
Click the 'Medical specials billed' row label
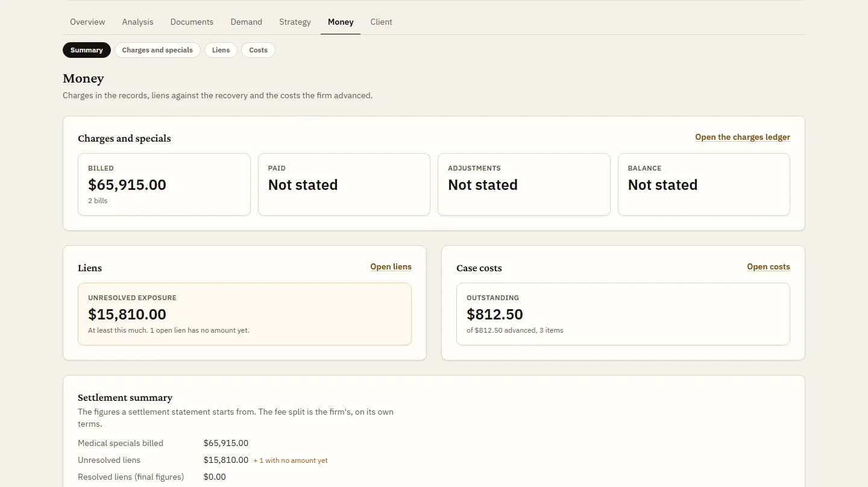121,443
